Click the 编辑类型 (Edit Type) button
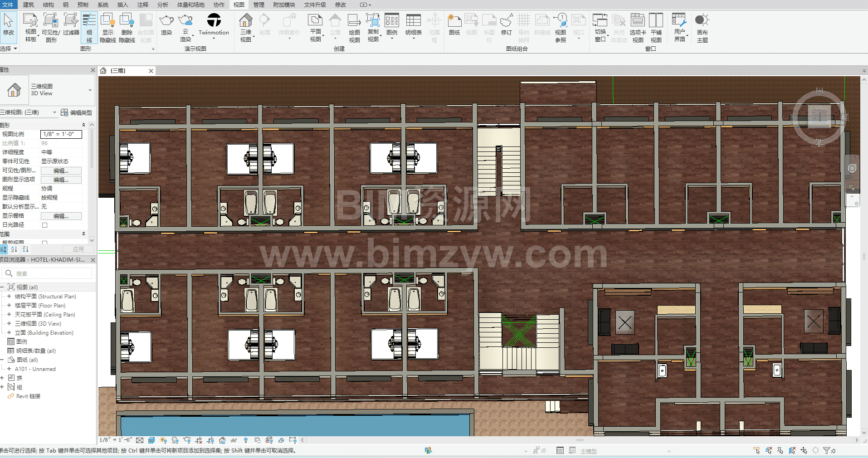This screenshot has width=868, height=458. coord(76,112)
